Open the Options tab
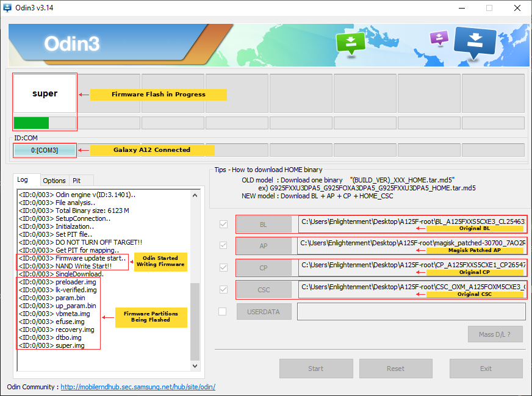Image resolution: width=532 pixels, height=396 pixels. pyautogui.click(x=54, y=181)
